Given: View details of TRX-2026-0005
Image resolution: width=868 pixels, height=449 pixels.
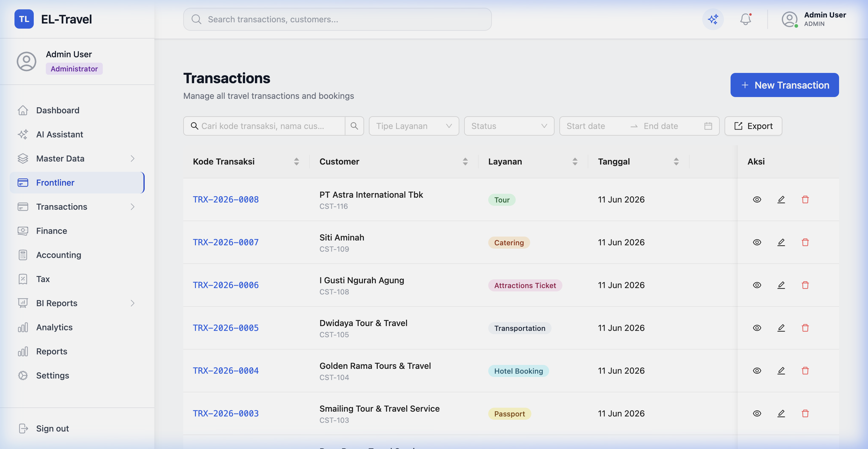Looking at the screenshot, I should (x=757, y=328).
